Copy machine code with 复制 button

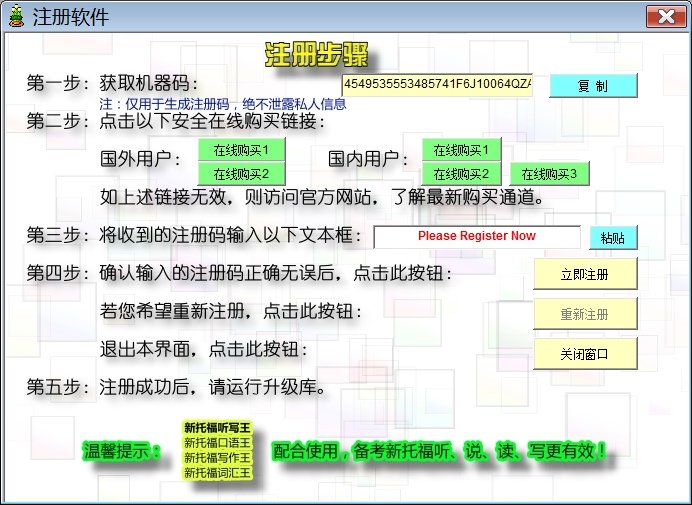click(593, 85)
